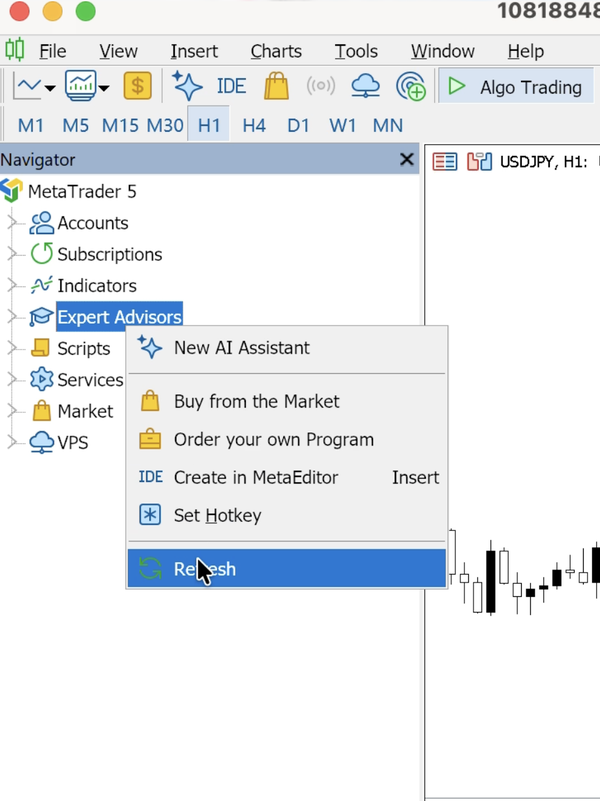Switch to MN timeframe
Screen dimensions: 600x801
pos(388,125)
